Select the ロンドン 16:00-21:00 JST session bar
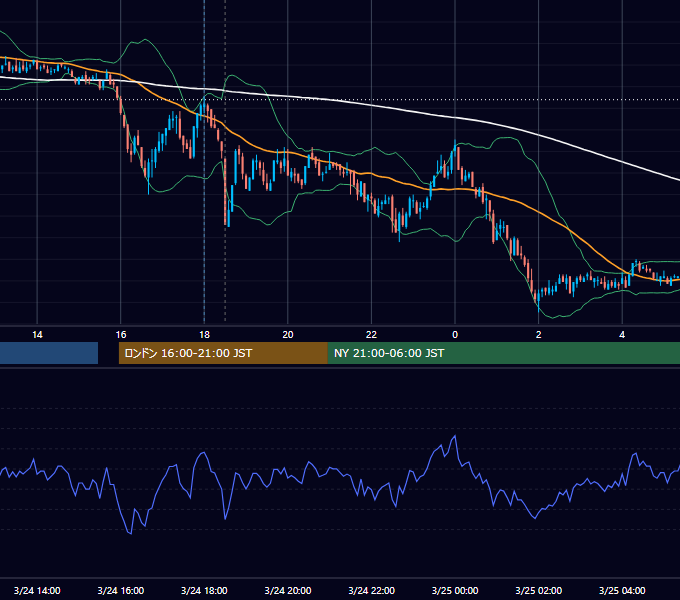 pyautogui.click(x=223, y=353)
